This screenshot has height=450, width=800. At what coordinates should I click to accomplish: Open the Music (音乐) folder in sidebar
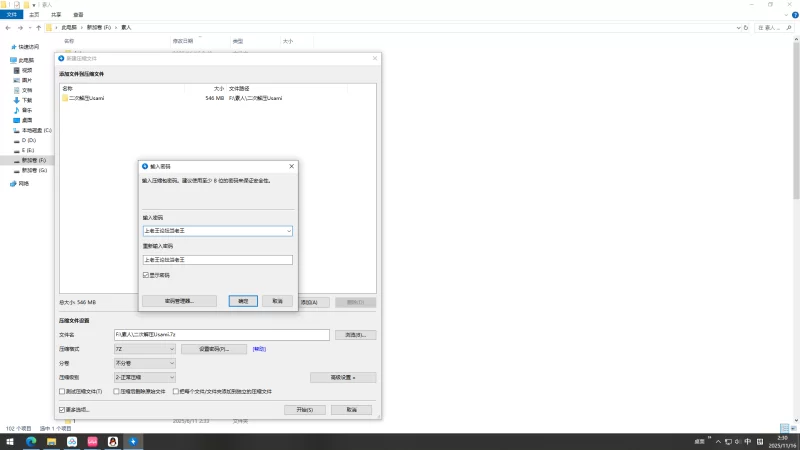pyautogui.click(x=23, y=110)
